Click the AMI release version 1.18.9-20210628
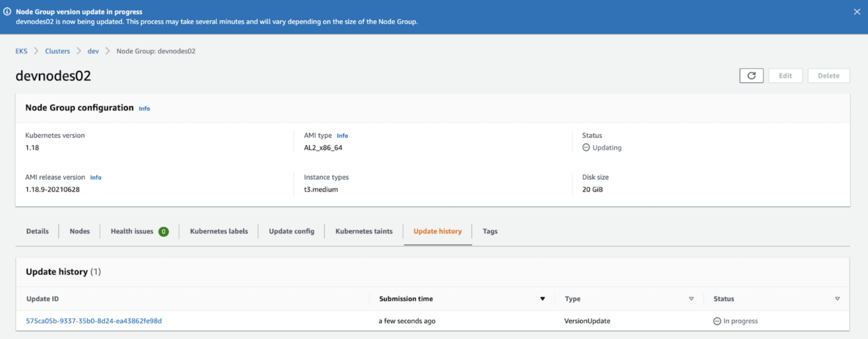 pos(52,190)
